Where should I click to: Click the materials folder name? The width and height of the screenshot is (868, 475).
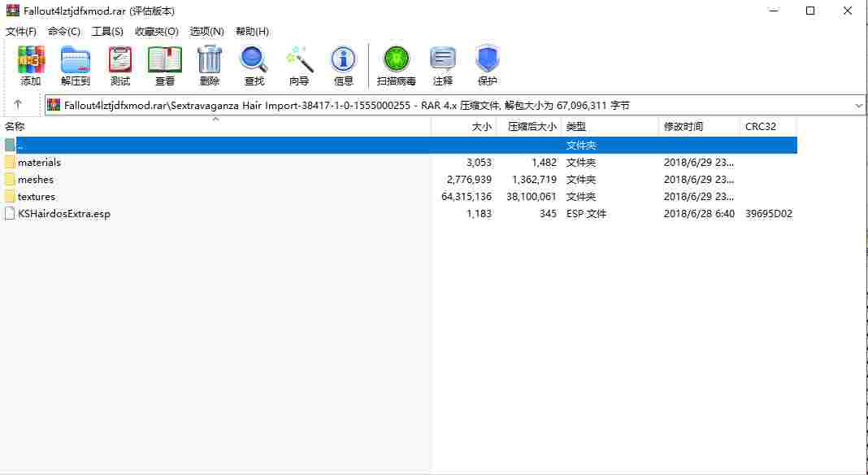(x=39, y=163)
